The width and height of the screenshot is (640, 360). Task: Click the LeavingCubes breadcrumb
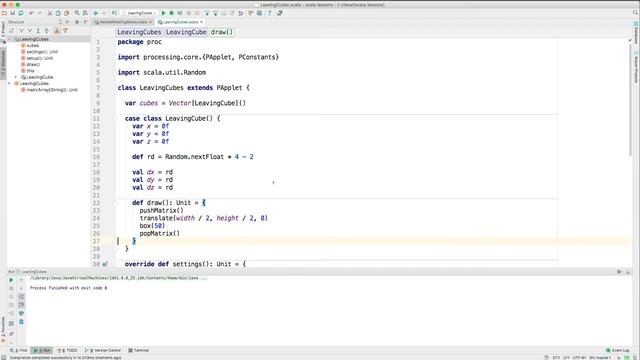(x=139, y=32)
